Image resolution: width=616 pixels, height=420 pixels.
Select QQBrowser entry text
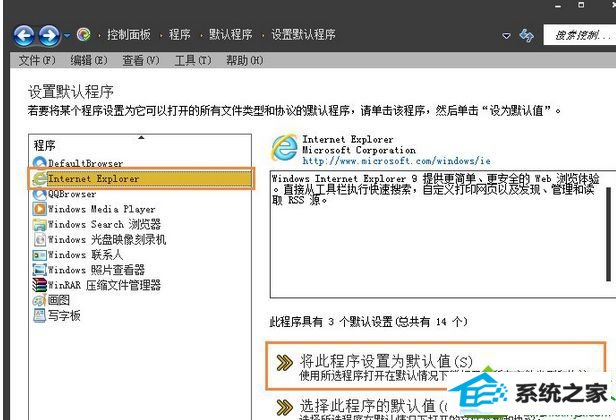(72, 194)
